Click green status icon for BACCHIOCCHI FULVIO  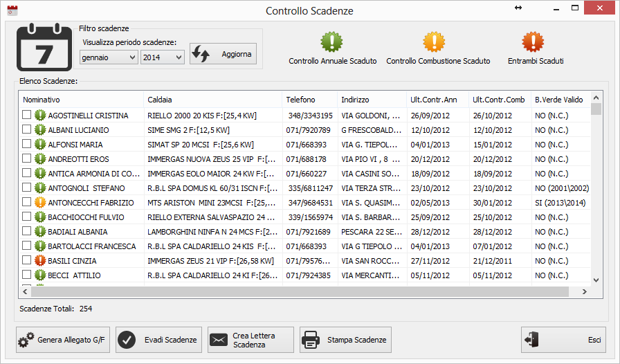tap(40, 217)
